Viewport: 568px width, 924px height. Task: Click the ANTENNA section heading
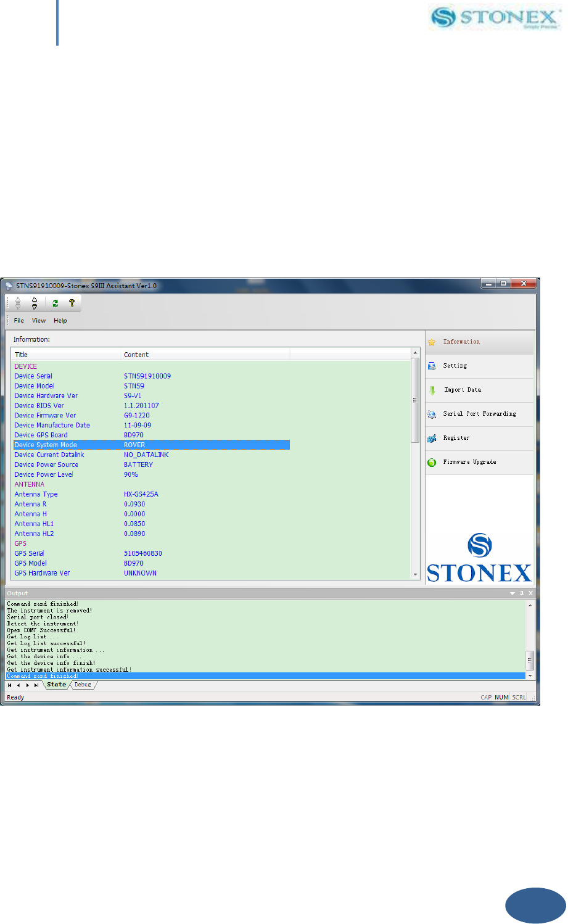click(30, 485)
